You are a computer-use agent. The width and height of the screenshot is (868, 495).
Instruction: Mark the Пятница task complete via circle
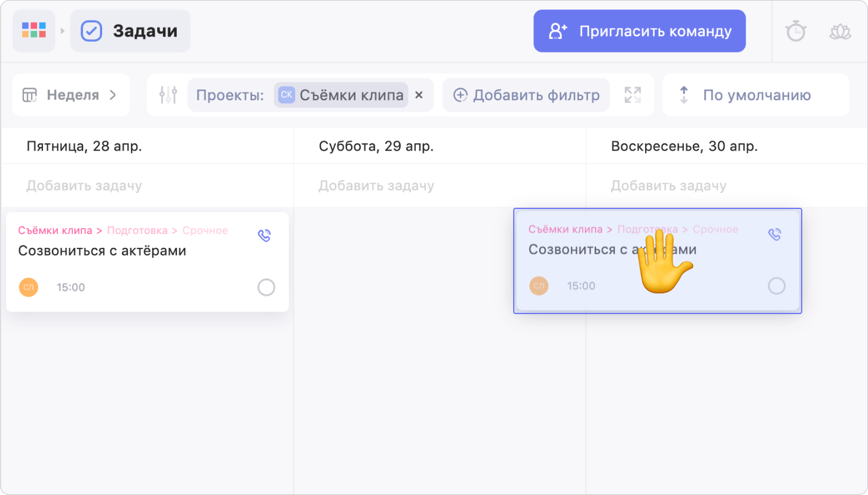tap(266, 287)
